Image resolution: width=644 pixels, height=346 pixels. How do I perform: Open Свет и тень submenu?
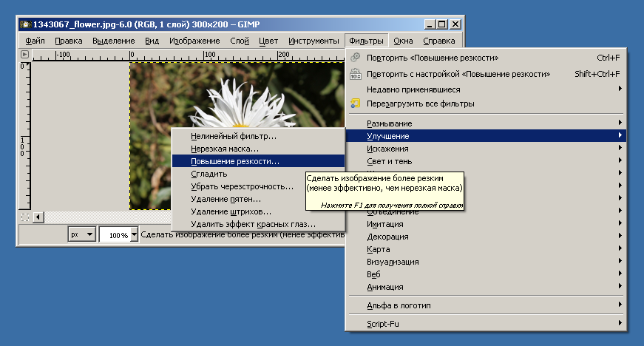tap(486, 161)
